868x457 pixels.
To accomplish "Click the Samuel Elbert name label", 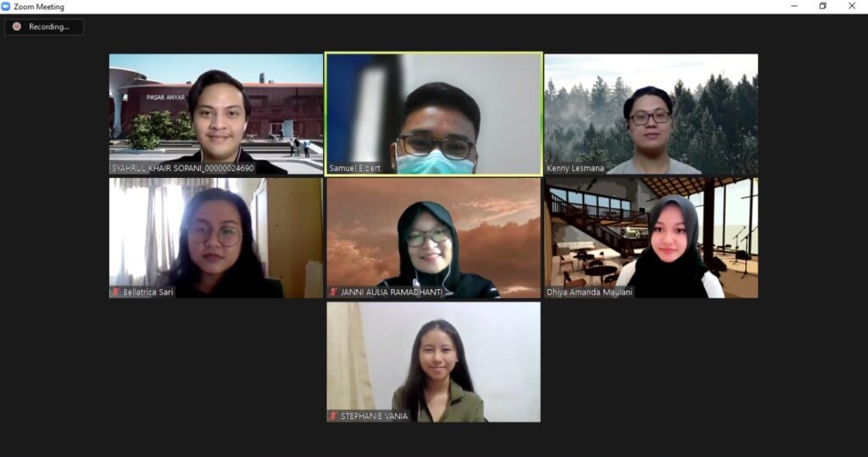I will (x=354, y=169).
